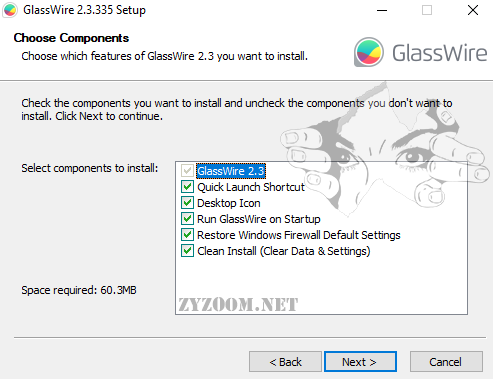Click the ZYZOOM.NET watermark text
This screenshot has width=496, height=382.
click(238, 305)
